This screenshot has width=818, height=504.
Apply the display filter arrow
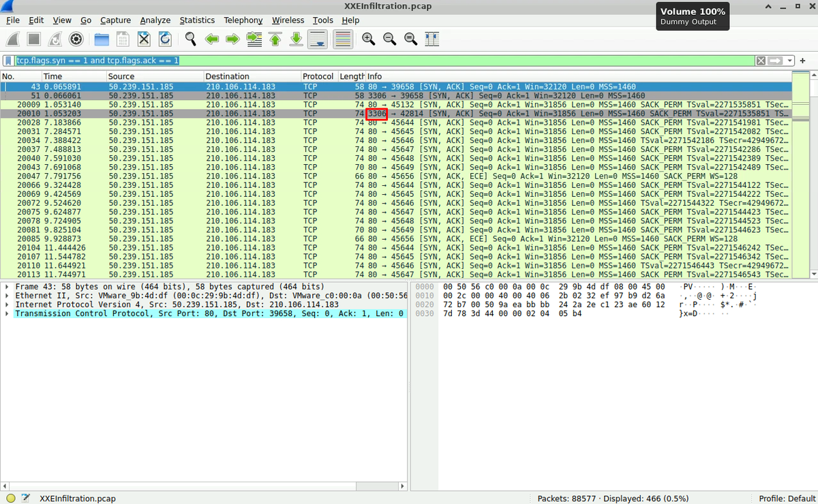(775, 61)
